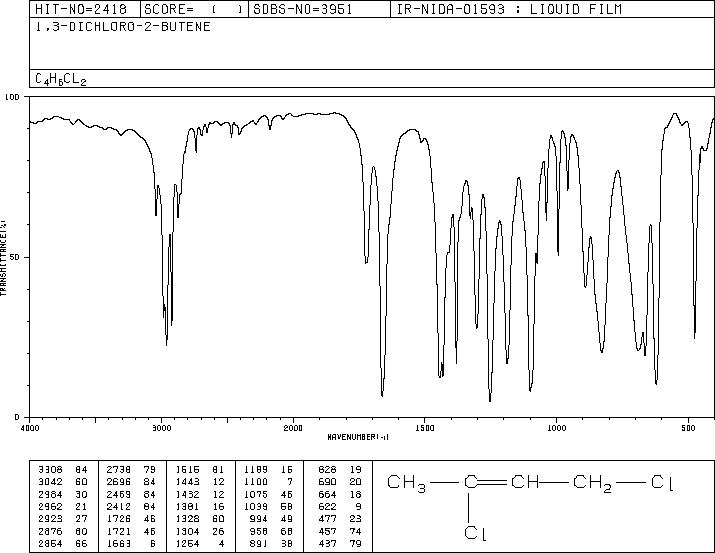Click the SCORE field in header
This screenshot has height=553, width=715.
tap(194, 9)
